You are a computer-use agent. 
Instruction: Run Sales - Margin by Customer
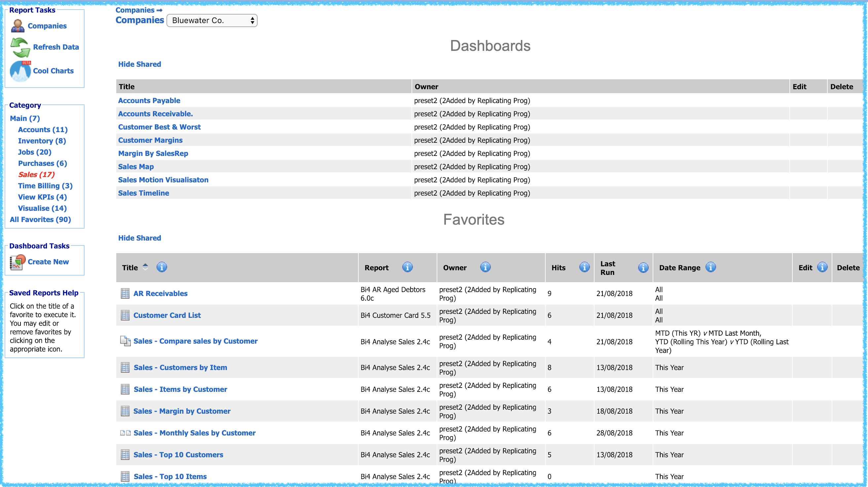coord(182,411)
